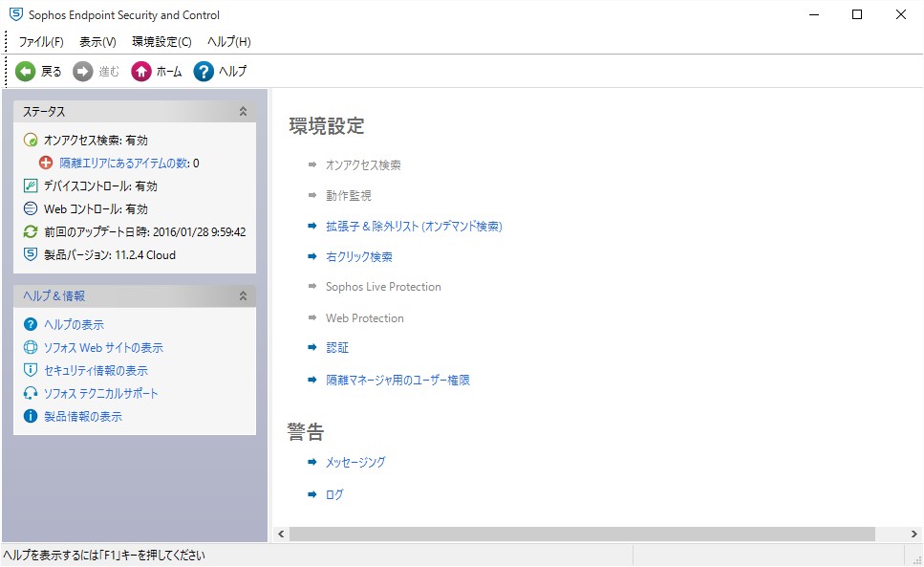This screenshot has height=567, width=924.
Task: Click the 製品情報 info icon
Action: click(30, 416)
